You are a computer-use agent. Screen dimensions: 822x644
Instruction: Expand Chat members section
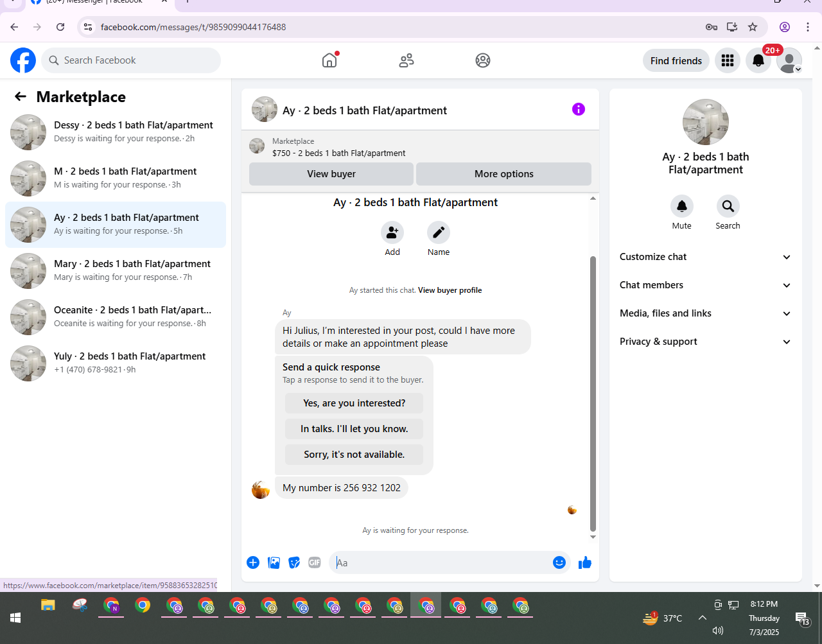pyautogui.click(x=706, y=285)
